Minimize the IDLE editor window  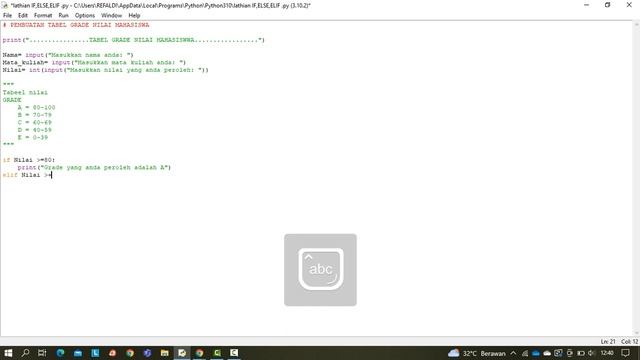(x=587, y=5)
